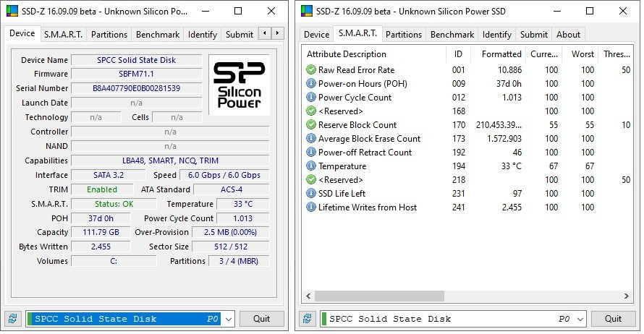
Task: Click the Silicon Power logo image
Action: click(239, 85)
